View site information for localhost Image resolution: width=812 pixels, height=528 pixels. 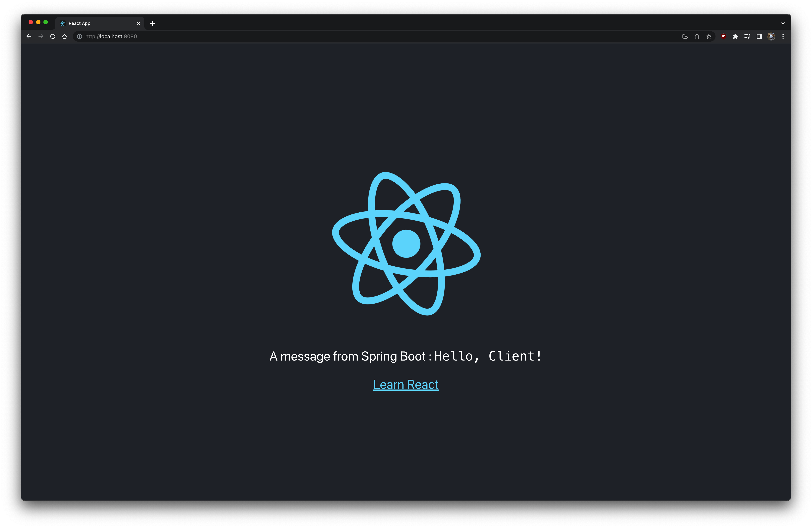(79, 37)
